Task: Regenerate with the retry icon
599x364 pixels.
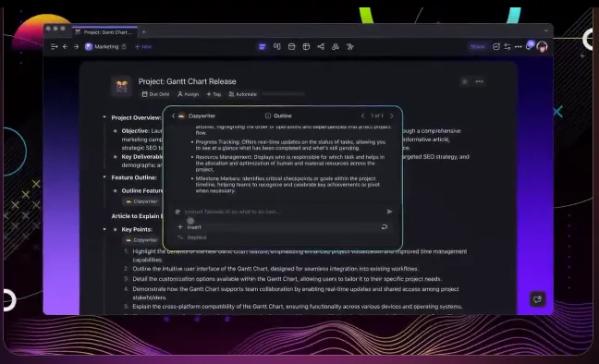Action: pyautogui.click(x=385, y=227)
